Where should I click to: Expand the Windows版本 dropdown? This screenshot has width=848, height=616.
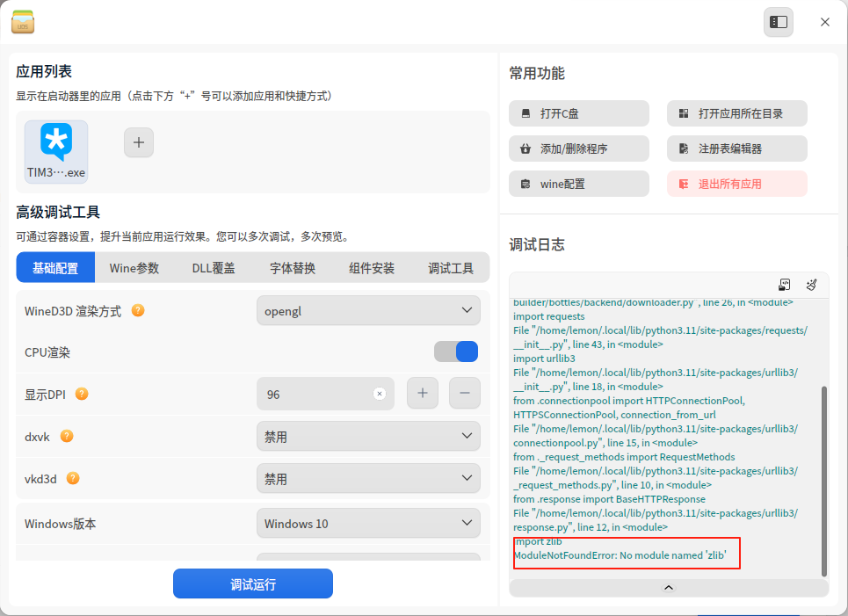tap(368, 523)
